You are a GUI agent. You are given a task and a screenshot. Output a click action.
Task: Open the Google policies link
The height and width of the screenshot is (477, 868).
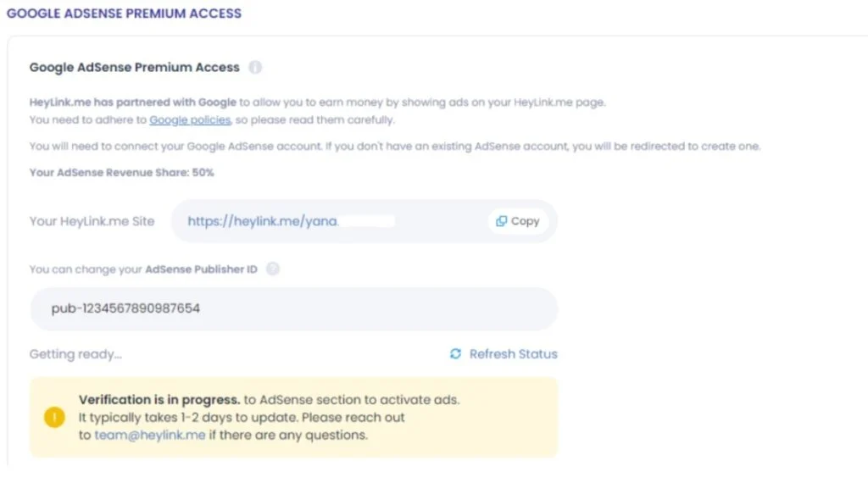(190, 120)
